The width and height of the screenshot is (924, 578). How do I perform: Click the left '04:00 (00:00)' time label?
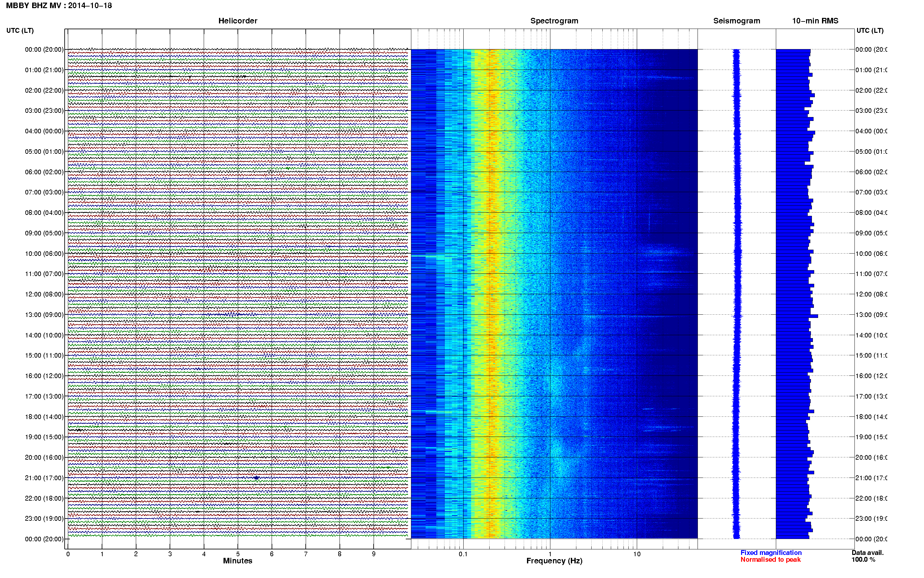[44, 131]
